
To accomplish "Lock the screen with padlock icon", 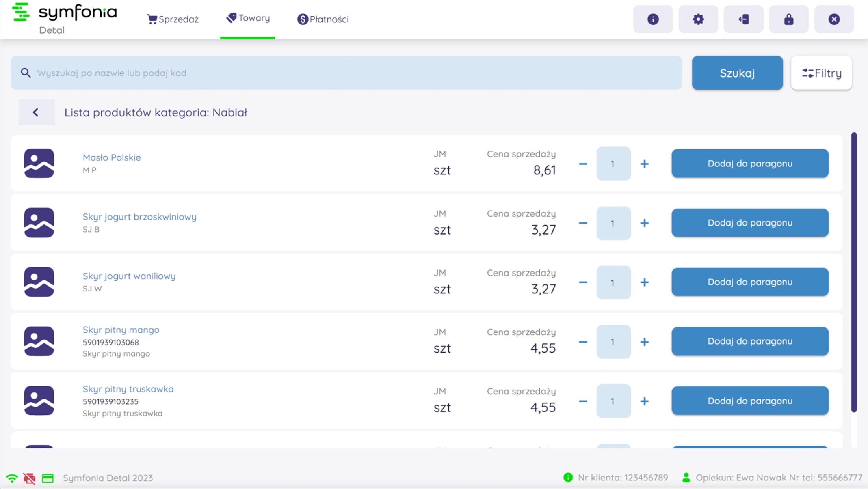I will [x=788, y=19].
